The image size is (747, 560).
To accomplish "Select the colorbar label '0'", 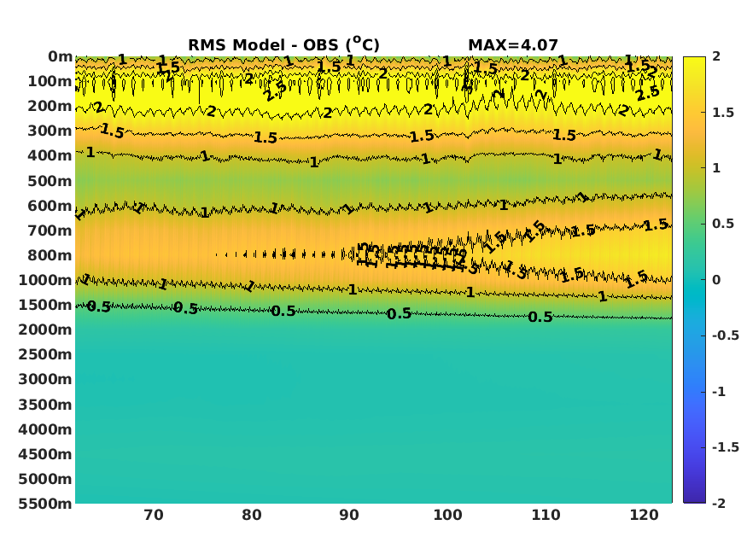I will [x=716, y=280].
